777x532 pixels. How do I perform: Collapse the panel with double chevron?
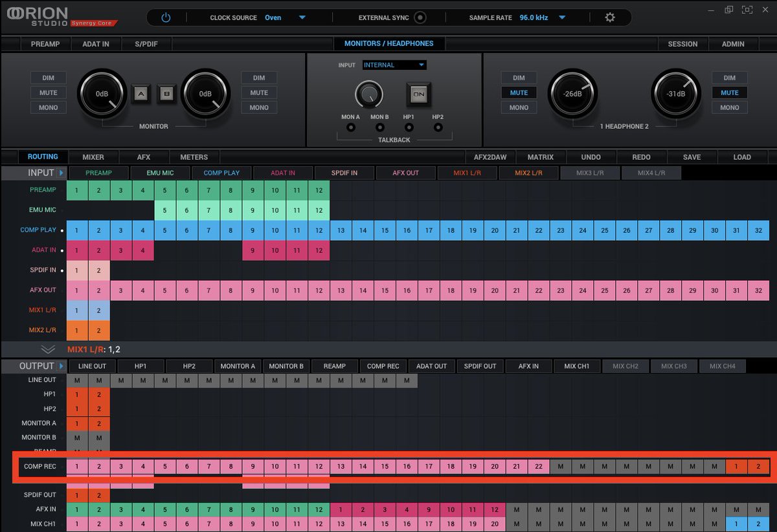[x=48, y=349]
